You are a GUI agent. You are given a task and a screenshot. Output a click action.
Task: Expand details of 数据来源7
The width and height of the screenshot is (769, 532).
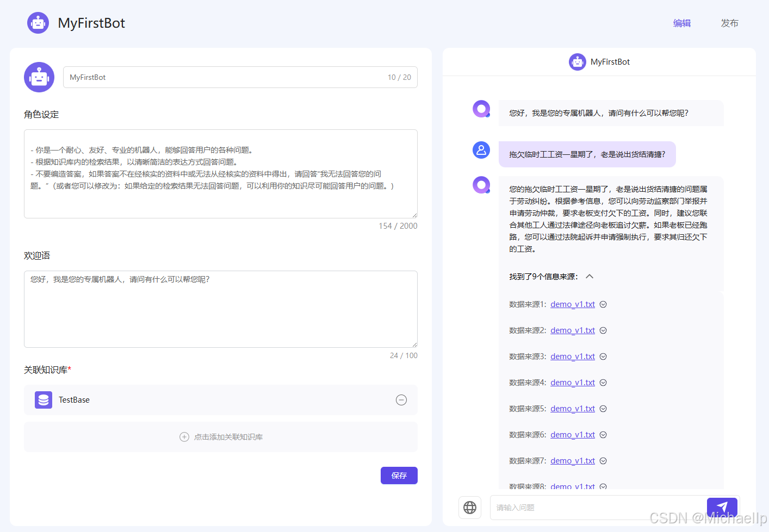[x=603, y=461]
